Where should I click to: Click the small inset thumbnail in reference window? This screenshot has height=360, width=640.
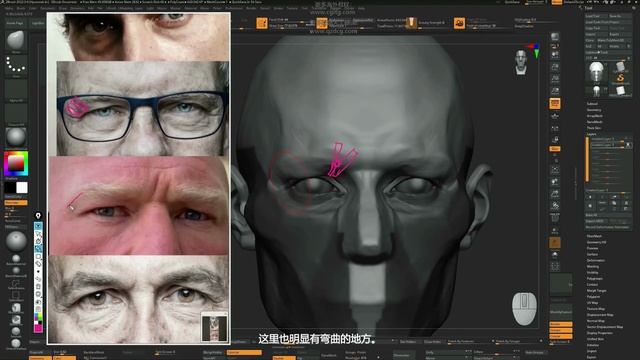[214, 328]
